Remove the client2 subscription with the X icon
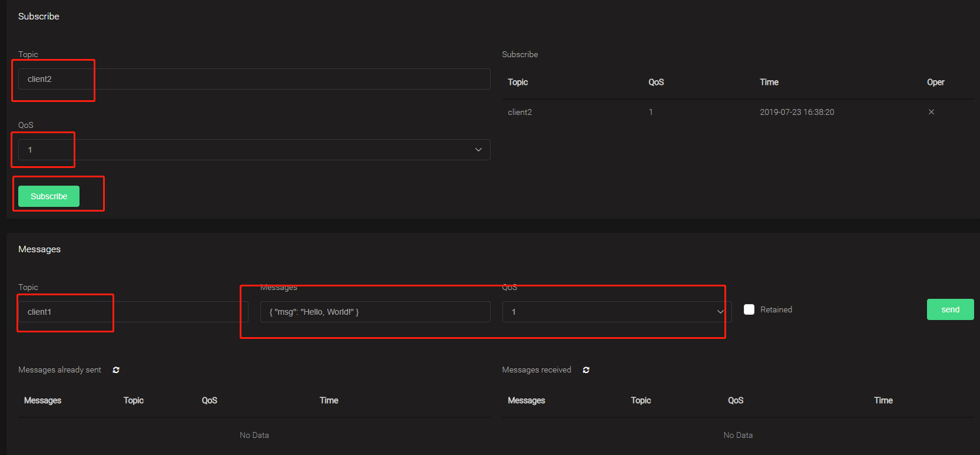Image resolution: width=980 pixels, height=455 pixels. [931, 112]
